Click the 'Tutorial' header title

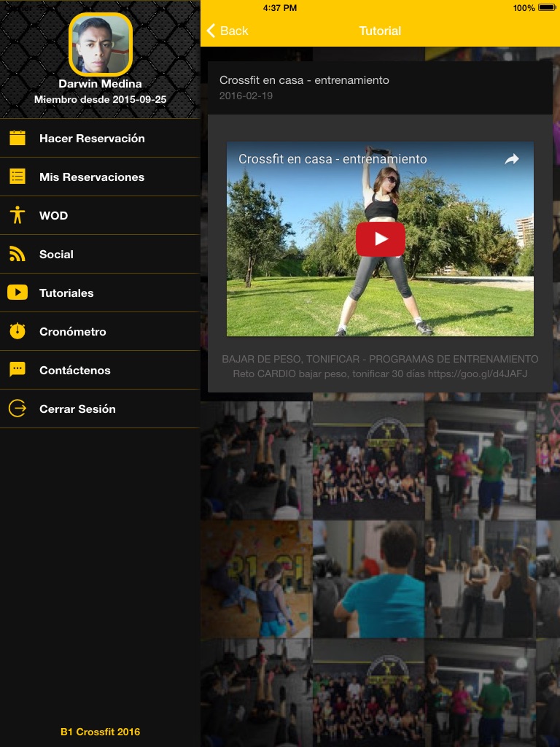pyautogui.click(x=380, y=31)
